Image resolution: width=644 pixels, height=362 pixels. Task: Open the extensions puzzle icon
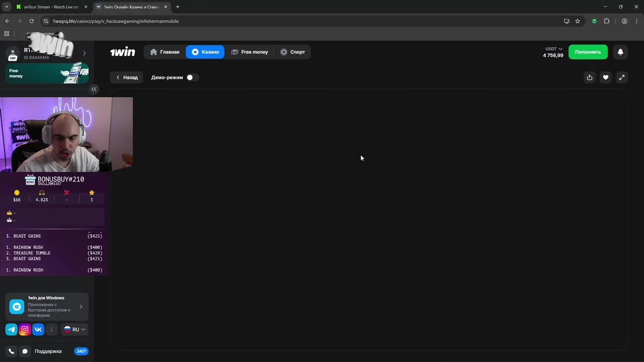[606, 21]
